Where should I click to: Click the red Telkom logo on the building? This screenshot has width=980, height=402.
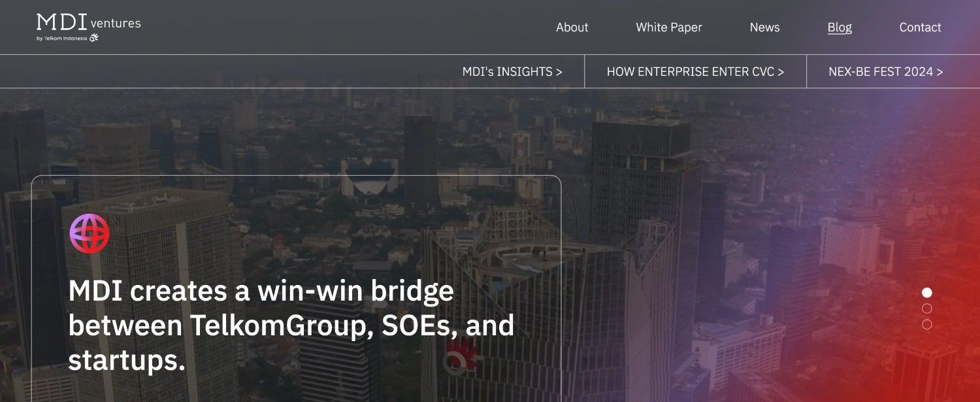click(459, 356)
